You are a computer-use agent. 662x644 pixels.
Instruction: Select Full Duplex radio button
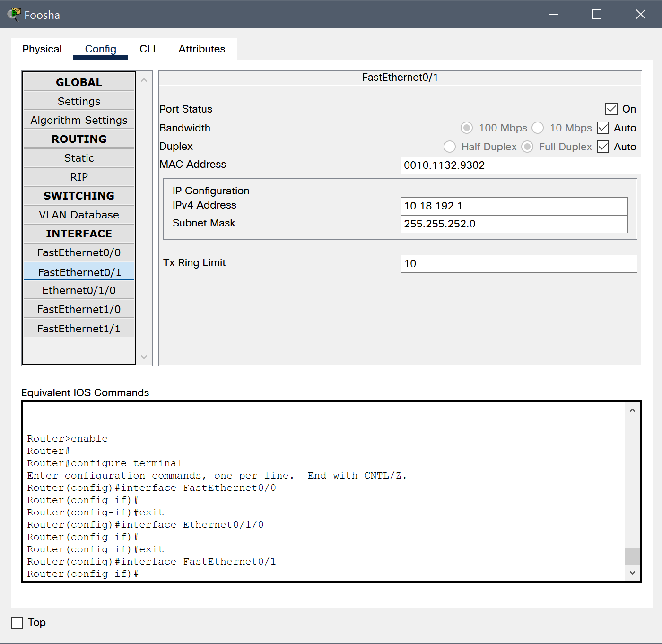click(x=527, y=147)
